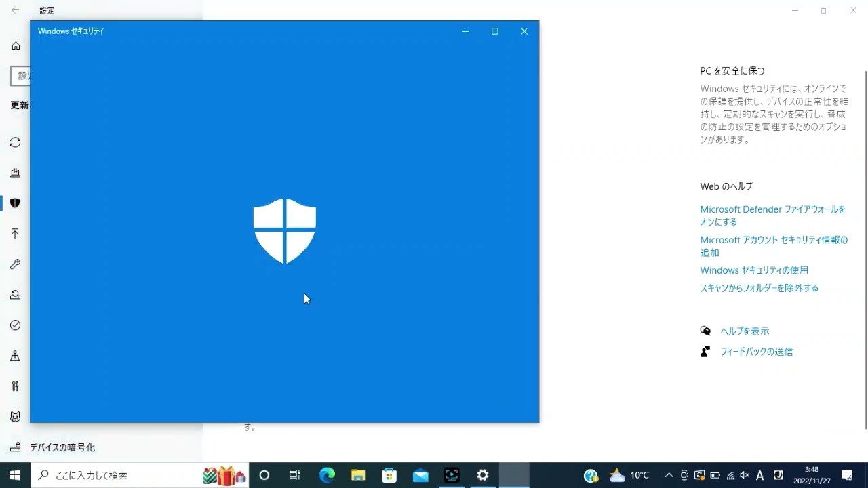Minimize the Windows セキュリティ window
This screenshot has height=488, width=868.
(466, 31)
